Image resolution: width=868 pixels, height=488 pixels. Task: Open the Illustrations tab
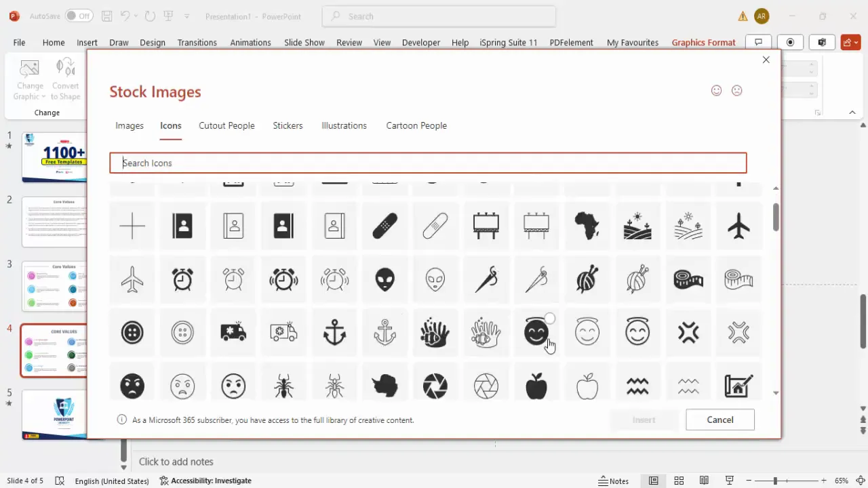point(344,125)
